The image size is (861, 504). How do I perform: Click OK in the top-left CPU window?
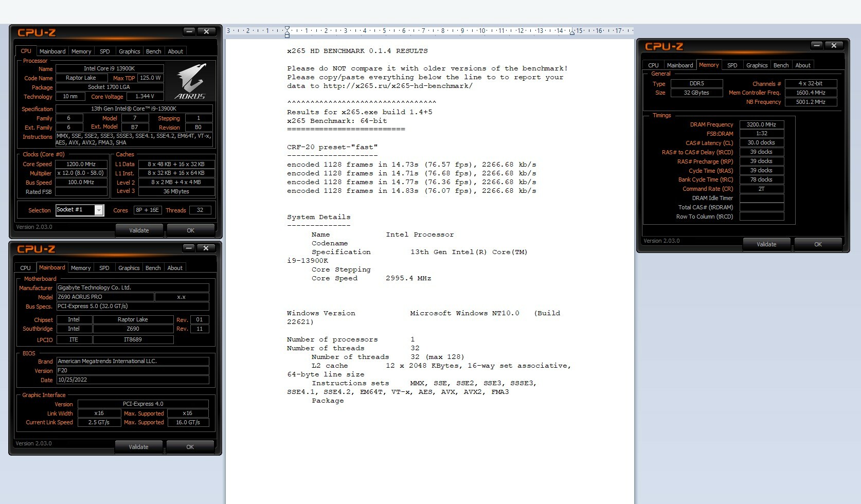[190, 230]
